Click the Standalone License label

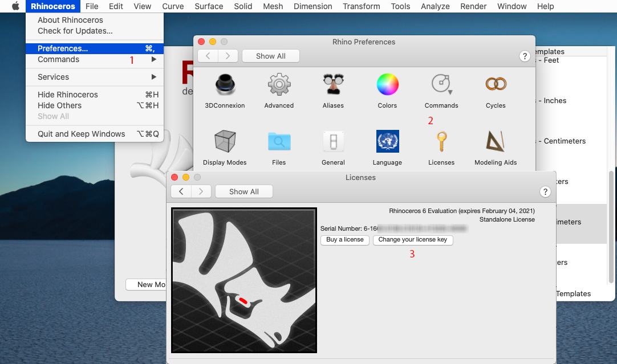click(507, 220)
